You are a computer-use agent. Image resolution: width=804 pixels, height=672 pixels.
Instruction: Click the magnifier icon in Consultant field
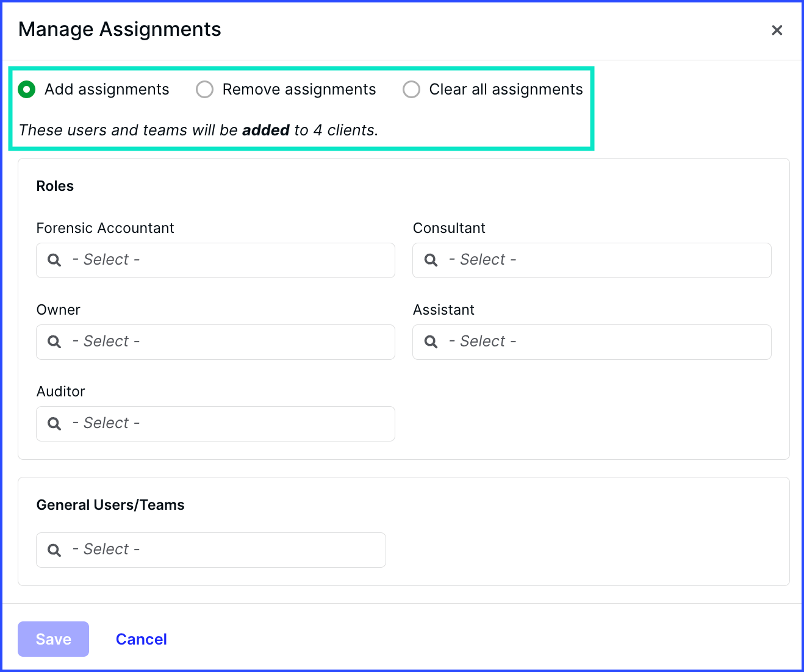[431, 260]
